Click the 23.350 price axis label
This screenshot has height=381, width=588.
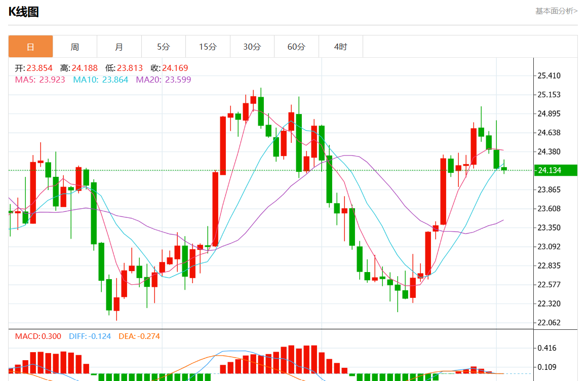coord(549,227)
